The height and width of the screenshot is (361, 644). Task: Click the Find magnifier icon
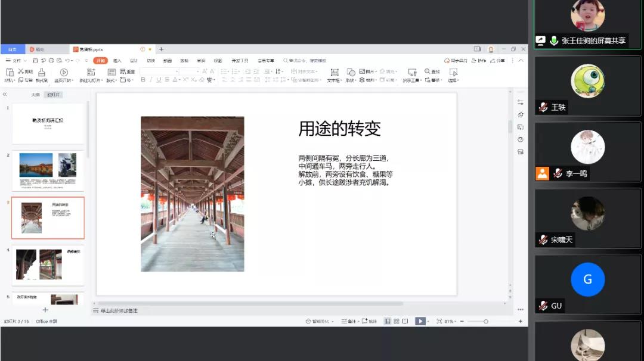tap(427, 71)
